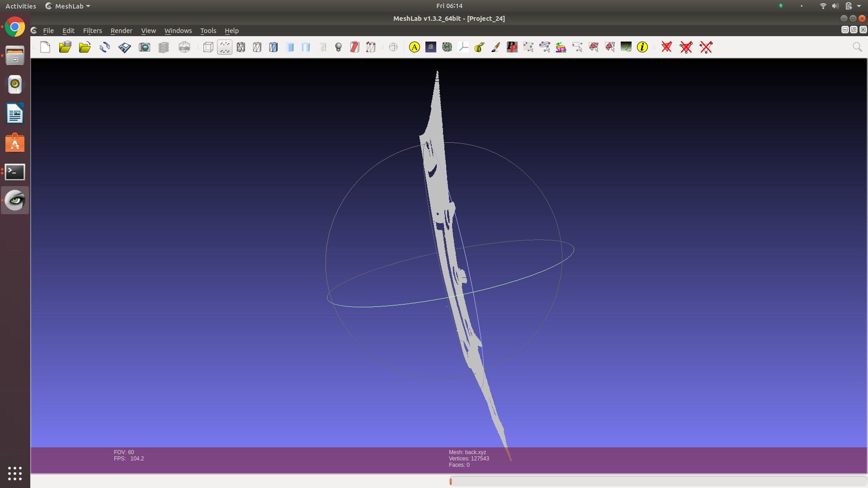The image size is (868, 488).
Task: Expand the MeshLab top-bar application menu
Action: 67,6
